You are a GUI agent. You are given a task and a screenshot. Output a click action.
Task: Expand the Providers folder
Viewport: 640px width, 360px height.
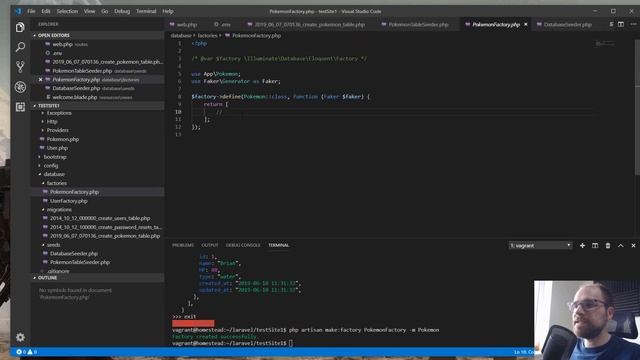click(58, 130)
